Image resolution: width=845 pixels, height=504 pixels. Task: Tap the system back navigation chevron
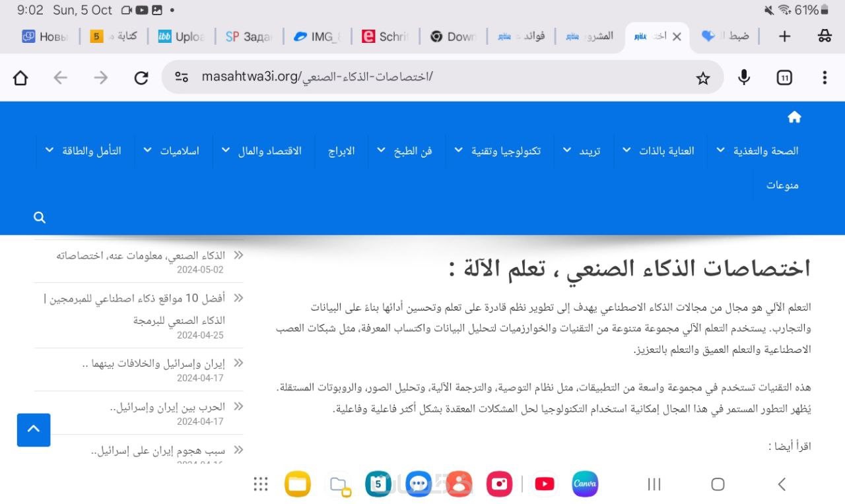point(782,484)
